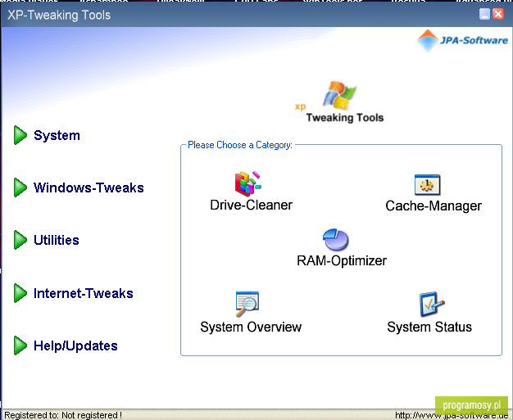The height and width of the screenshot is (420, 513).
Task: Click the green arrow beside Windows-Tweaks
Action: [20, 187]
